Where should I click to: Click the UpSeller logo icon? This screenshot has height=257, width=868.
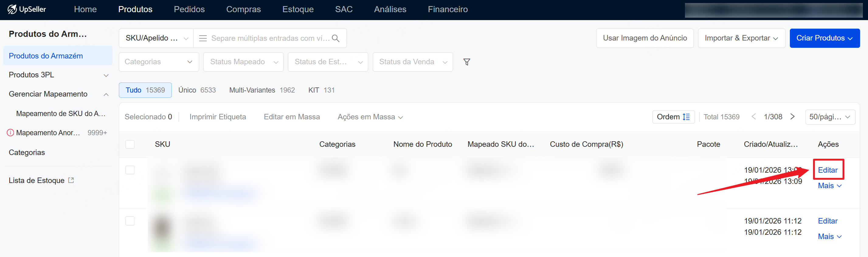[x=12, y=9]
